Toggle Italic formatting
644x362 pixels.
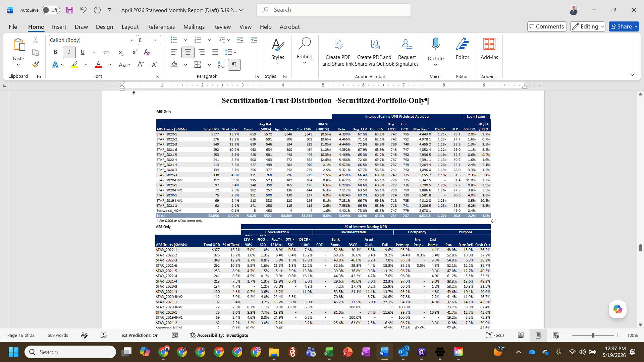(x=69, y=52)
